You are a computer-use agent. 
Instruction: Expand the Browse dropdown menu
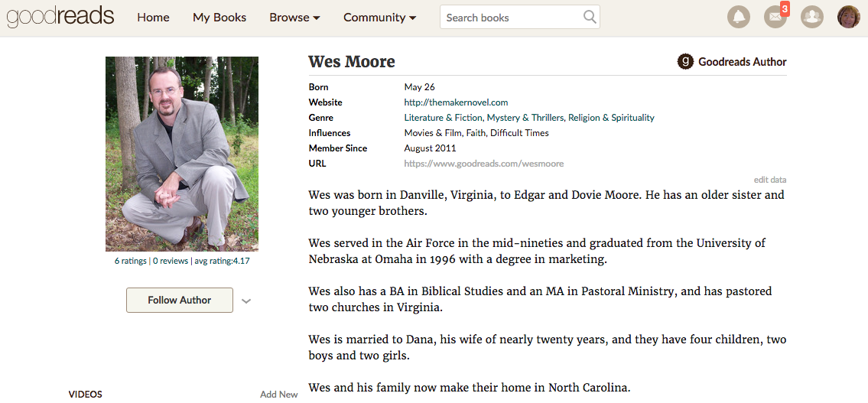[x=294, y=18]
